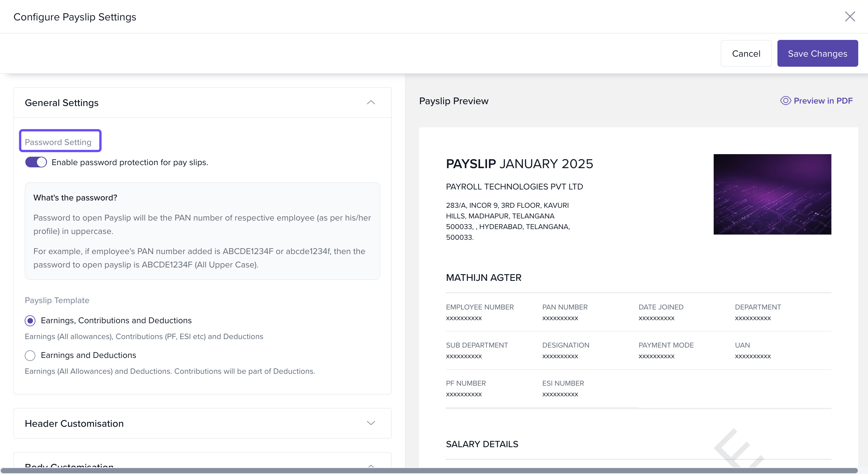Click the Cancel button

(746, 54)
